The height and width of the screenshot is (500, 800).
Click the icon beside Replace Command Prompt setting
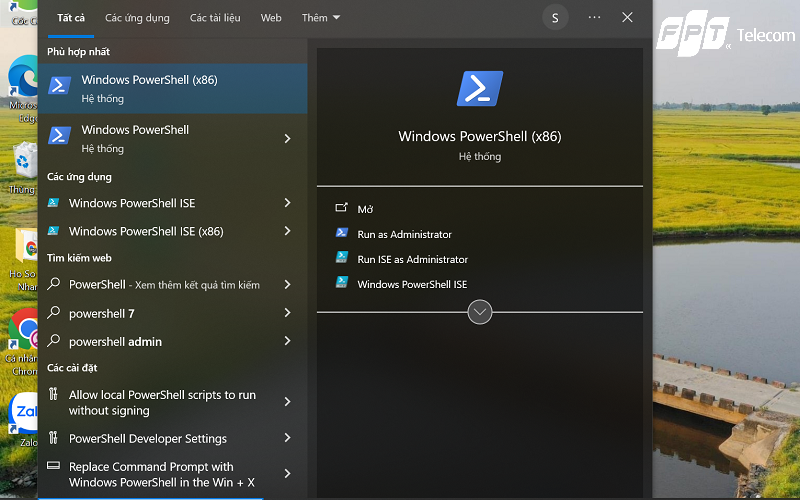coord(54,465)
